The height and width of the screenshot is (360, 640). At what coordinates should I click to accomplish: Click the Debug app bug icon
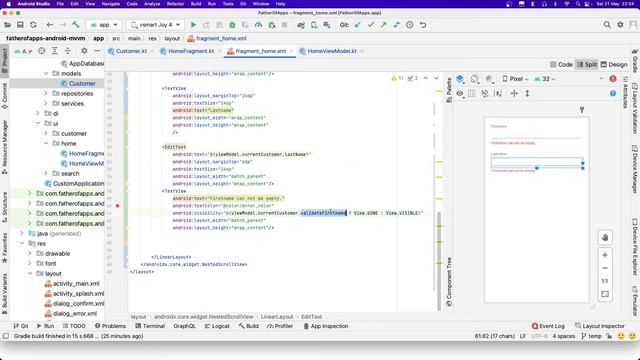pos(232,25)
